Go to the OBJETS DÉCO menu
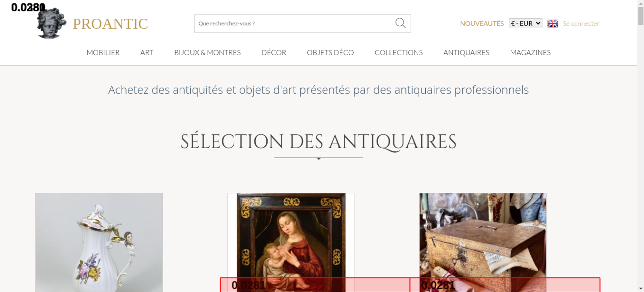Image resolution: width=644 pixels, height=292 pixels. (x=330, y=52)
